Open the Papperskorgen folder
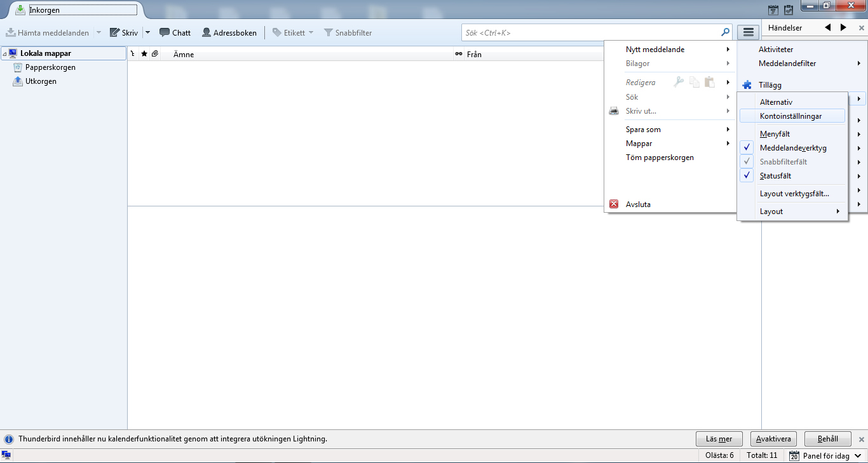Image resolution: width=868 pixels, height=463 pixels. tap(50, 67)
